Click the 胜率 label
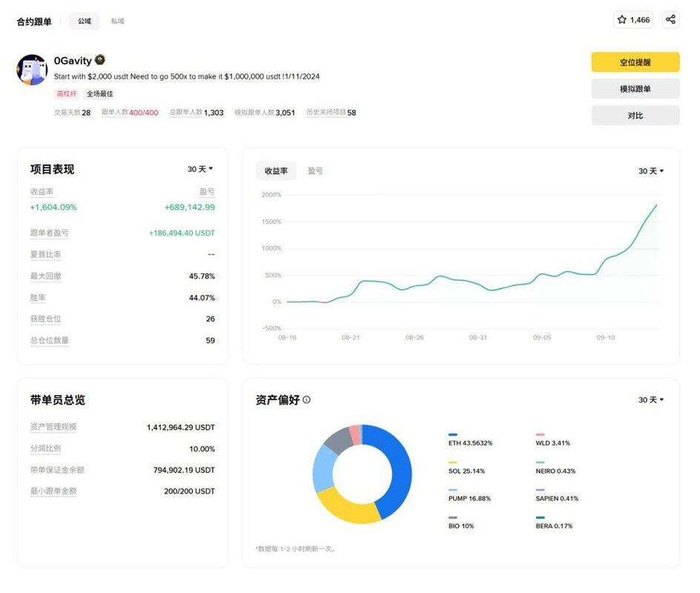The height and width of the screenshot is (593, 700). click(x=38, y=298)
